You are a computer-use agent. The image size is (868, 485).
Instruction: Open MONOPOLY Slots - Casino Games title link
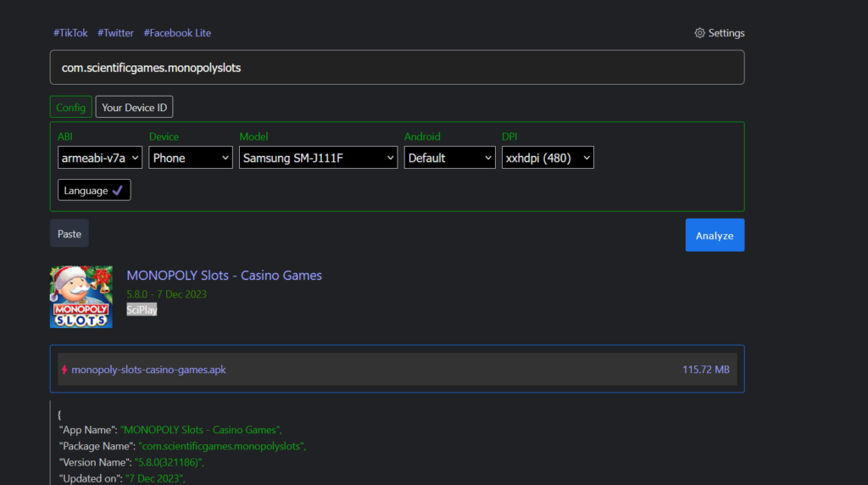(x=224, y=276)
